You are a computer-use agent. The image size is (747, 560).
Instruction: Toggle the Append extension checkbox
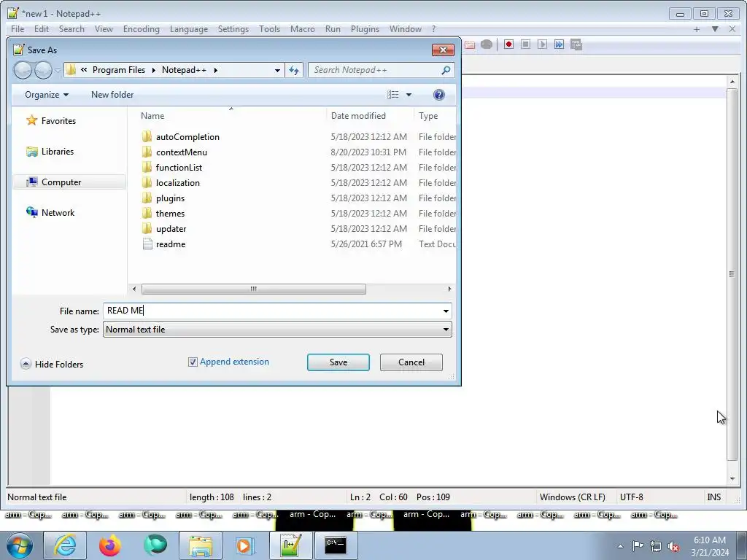pyautogui.click(x=193, y=362)
